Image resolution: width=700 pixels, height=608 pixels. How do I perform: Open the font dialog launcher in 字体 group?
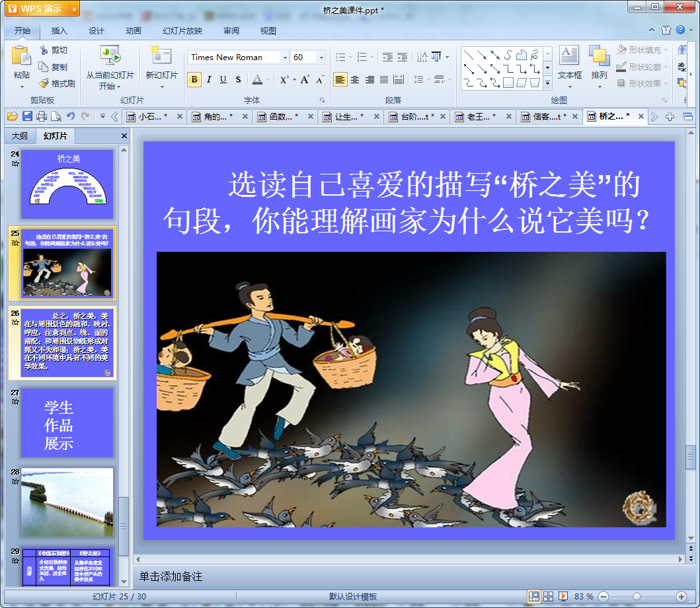tap(322, 100)
